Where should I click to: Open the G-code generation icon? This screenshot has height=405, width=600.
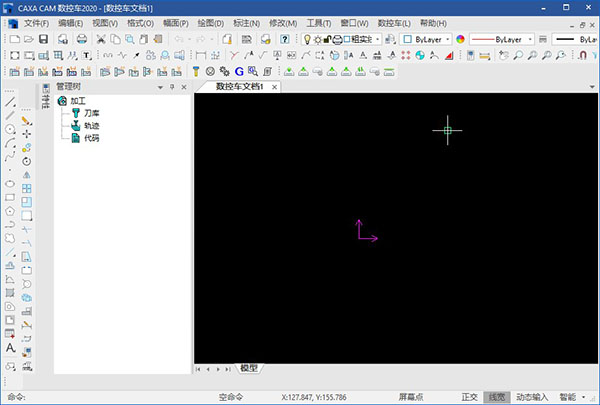239,72
